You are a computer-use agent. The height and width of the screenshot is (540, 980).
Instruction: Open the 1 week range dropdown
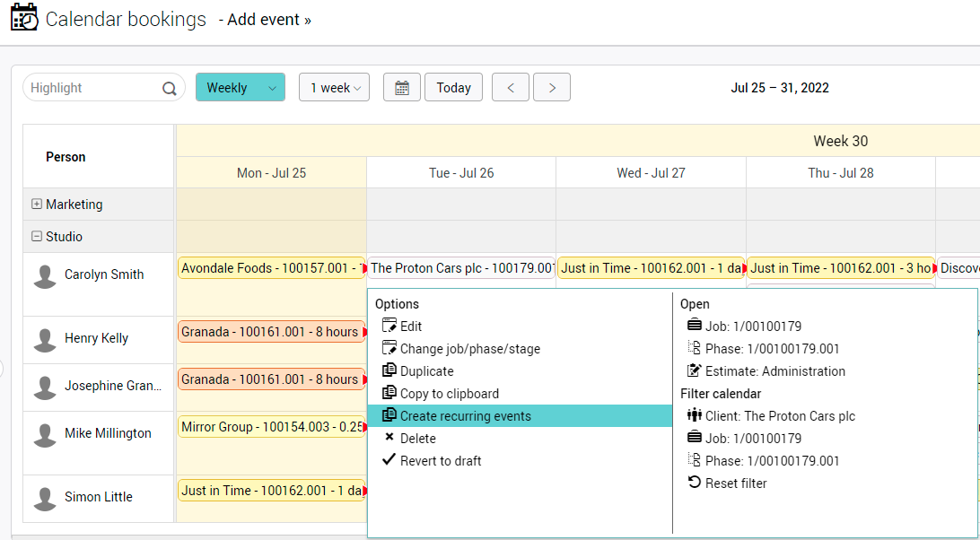tap(335, 88)
